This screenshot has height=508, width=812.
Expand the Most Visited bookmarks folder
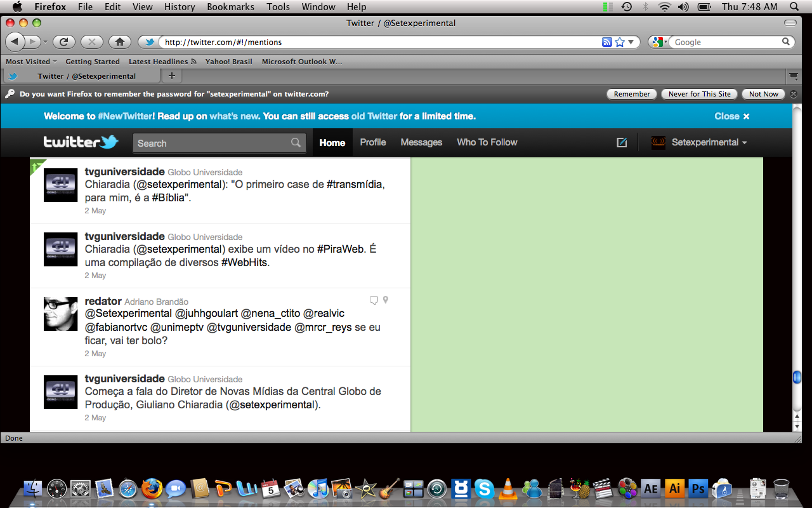(31, 62)
